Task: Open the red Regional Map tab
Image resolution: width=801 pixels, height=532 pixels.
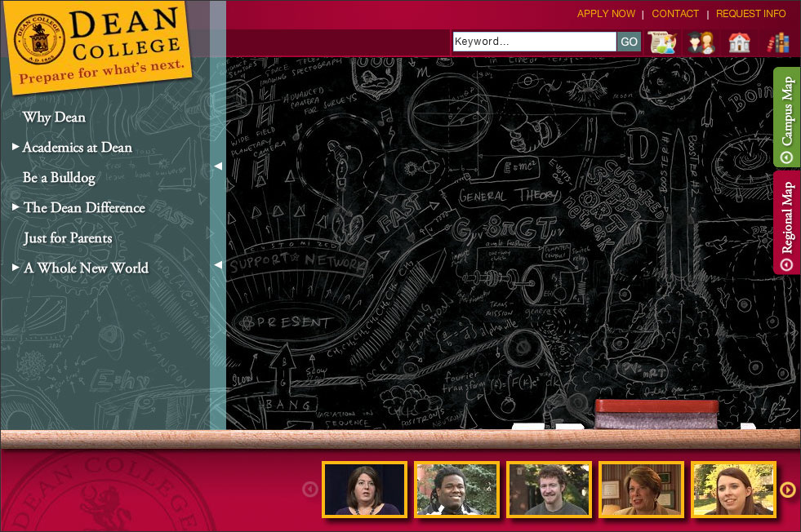Action: [786, 223]
